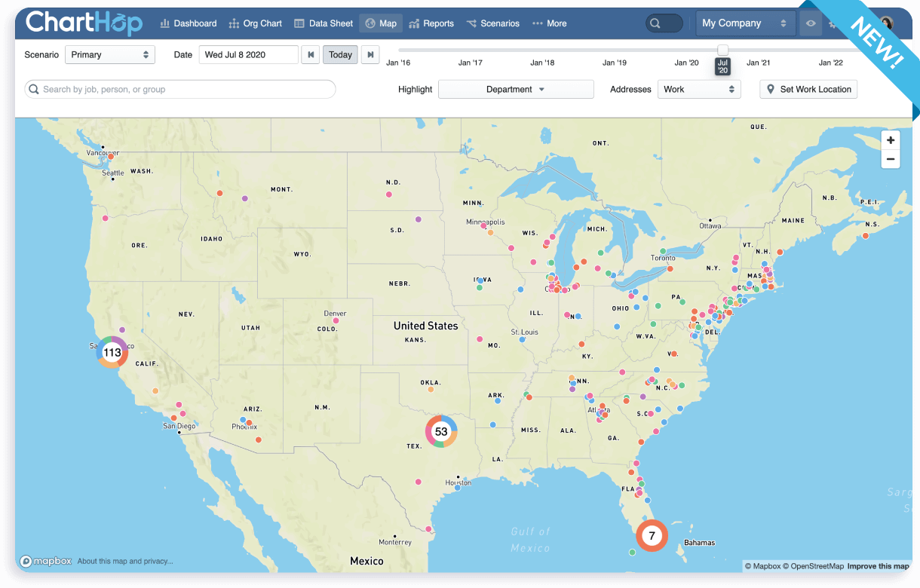This screenshot has height=588, width=920.
Task: Toggle the eye visibility icon in header
Action: [x=811, y=23]
